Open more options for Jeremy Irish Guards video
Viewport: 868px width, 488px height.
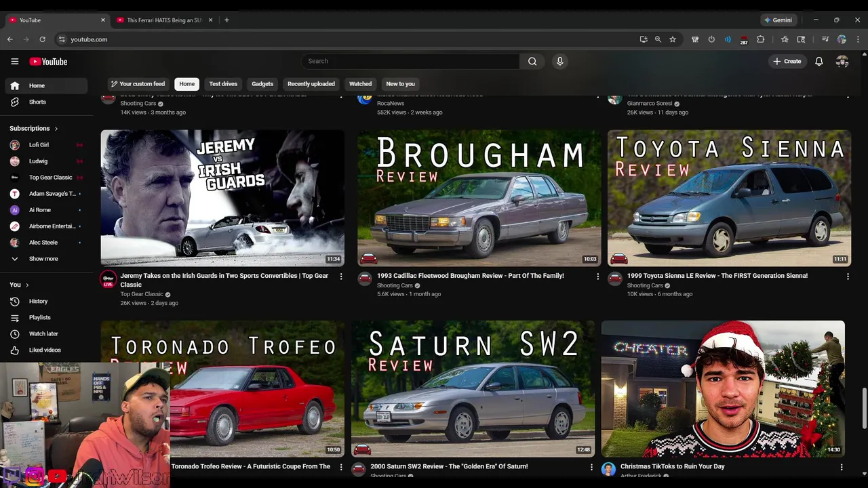point(341,277)
